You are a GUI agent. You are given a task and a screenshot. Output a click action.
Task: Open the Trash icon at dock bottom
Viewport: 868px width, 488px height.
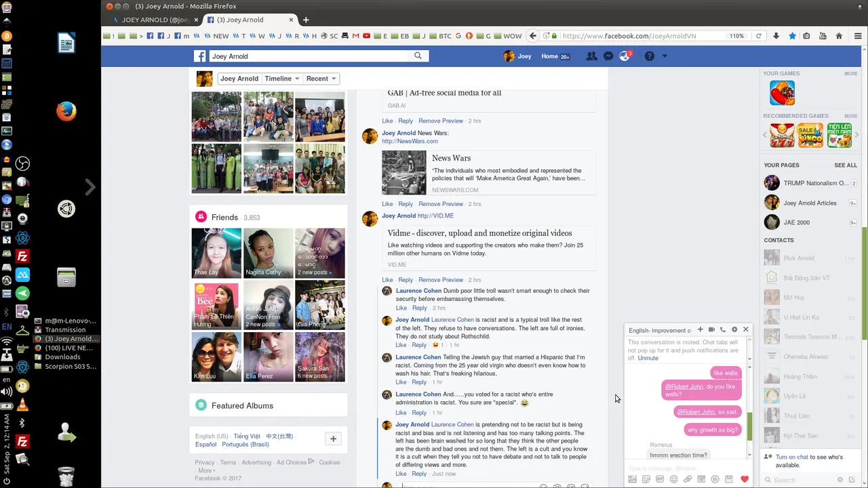coord(66,476)
